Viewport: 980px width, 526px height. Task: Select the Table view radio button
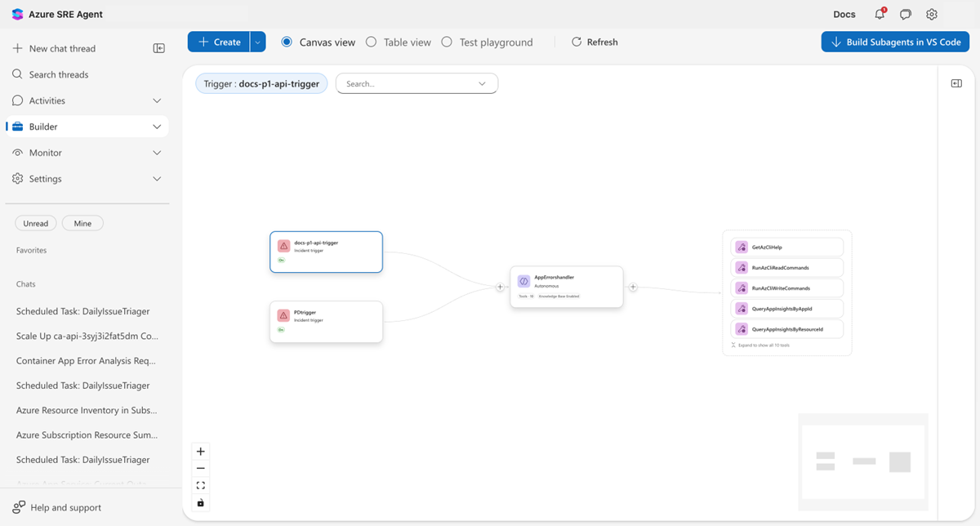(372, 42)
